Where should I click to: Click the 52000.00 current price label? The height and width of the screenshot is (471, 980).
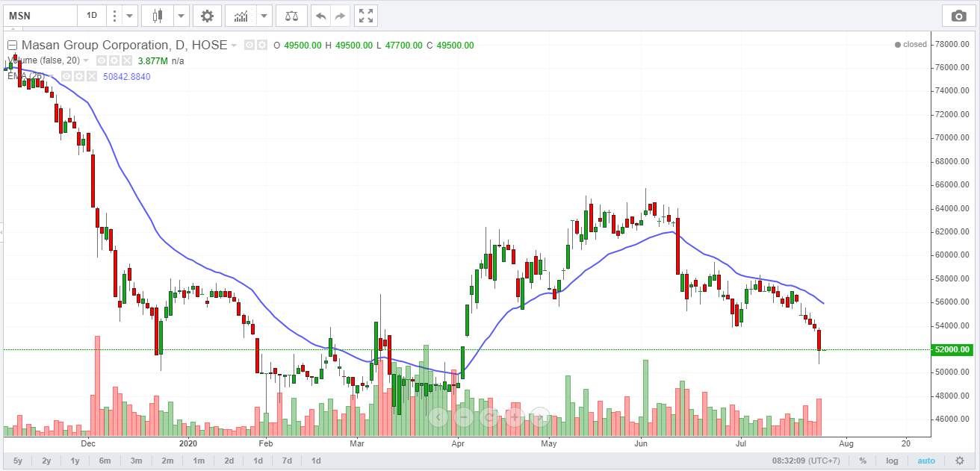952,349
